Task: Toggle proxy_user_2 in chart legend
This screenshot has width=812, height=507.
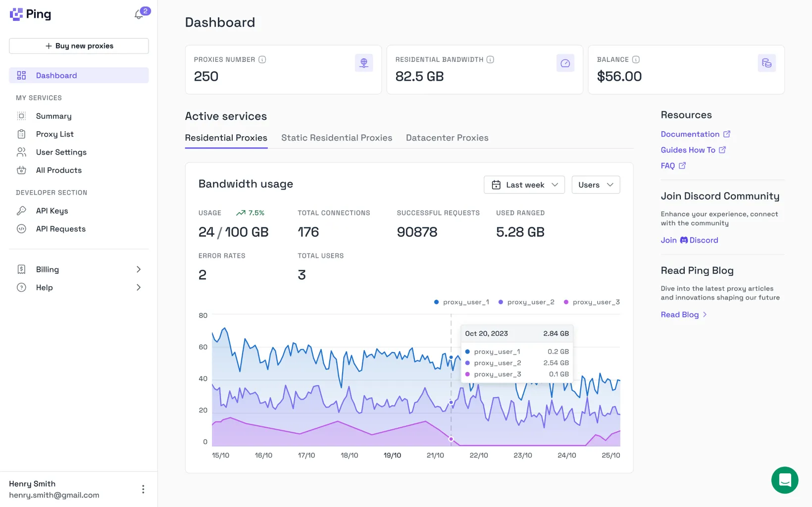Action: [x=526, y=302]
